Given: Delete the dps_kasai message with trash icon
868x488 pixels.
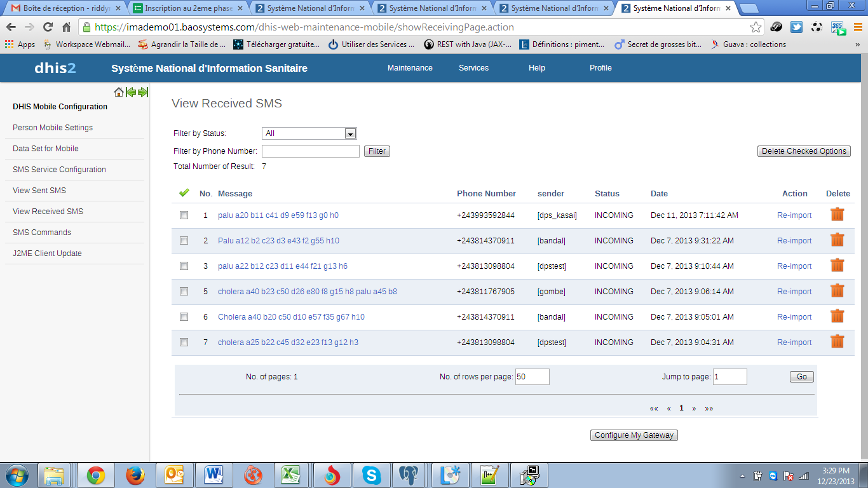Looking at the screenshot, I should (x=837, y=215).
